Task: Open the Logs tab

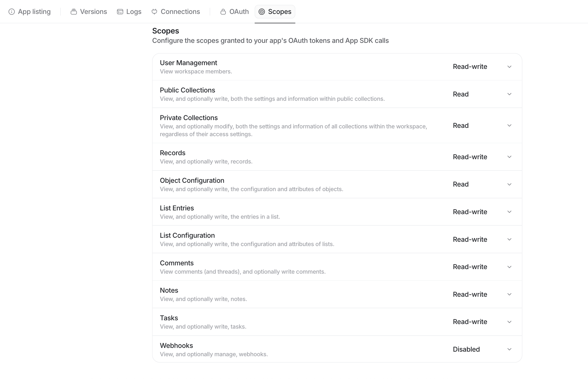Action: click(129, 12)
